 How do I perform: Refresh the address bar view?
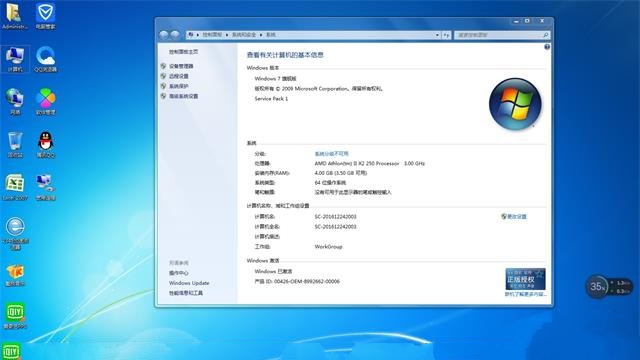tap(447, 35)
